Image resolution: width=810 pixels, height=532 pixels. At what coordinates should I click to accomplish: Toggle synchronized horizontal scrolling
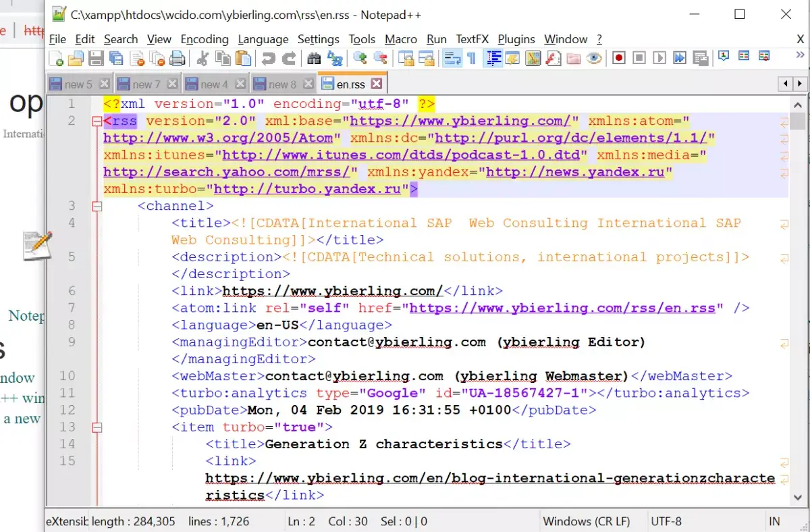tap(426, 59)
